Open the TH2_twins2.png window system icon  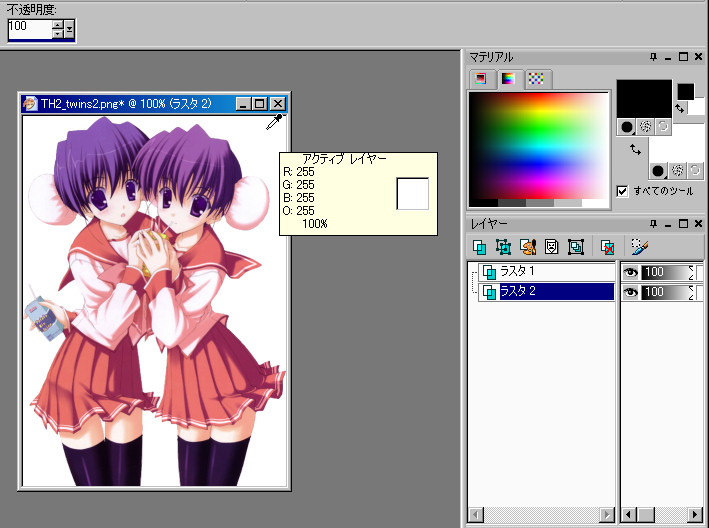tap(30, 104)
